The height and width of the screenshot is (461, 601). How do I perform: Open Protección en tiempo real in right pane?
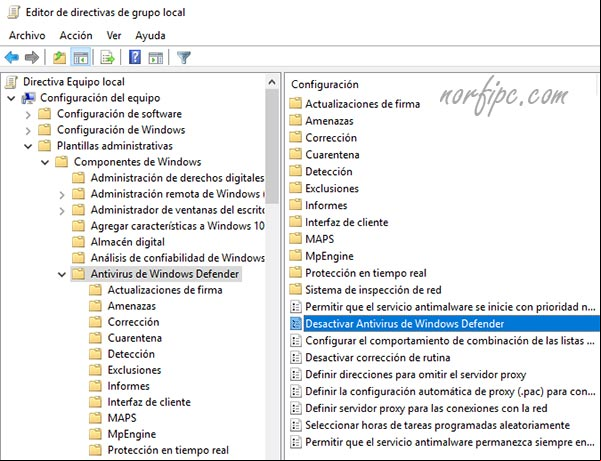[366, 273]
